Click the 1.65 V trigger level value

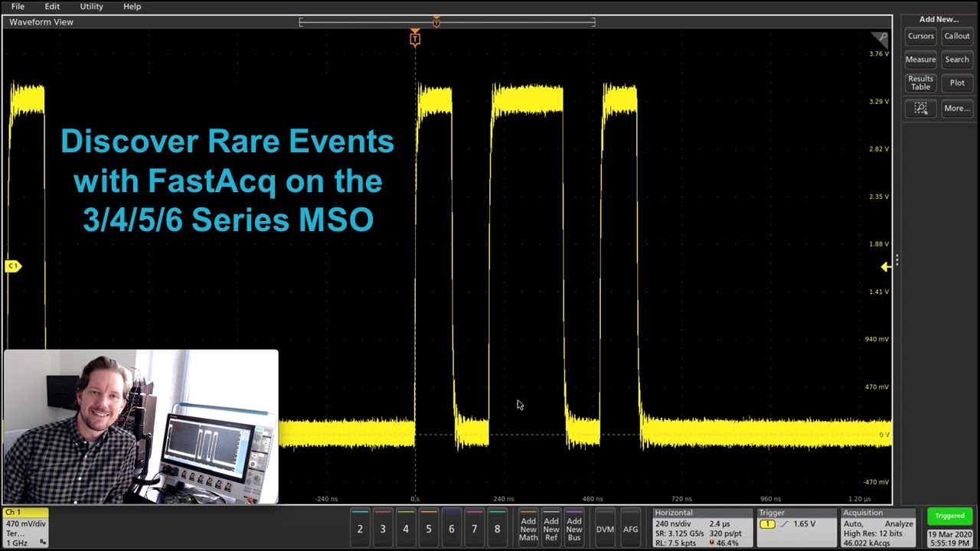805,524
